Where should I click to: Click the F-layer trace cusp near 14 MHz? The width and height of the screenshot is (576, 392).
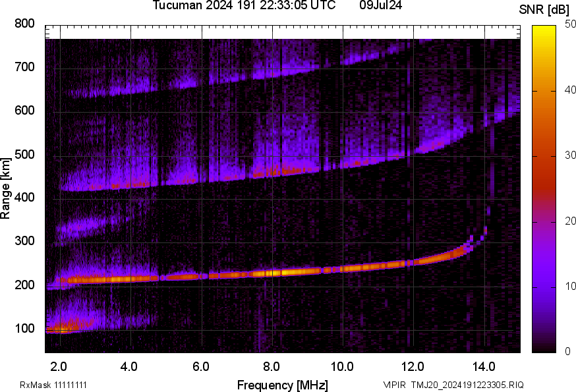[x=485, y=231]
